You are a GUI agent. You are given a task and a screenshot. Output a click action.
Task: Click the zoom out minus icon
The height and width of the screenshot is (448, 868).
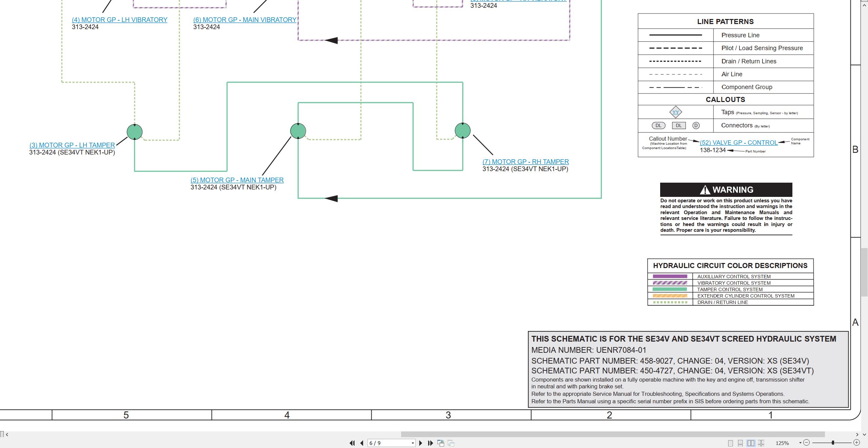[x=807, y=443]
